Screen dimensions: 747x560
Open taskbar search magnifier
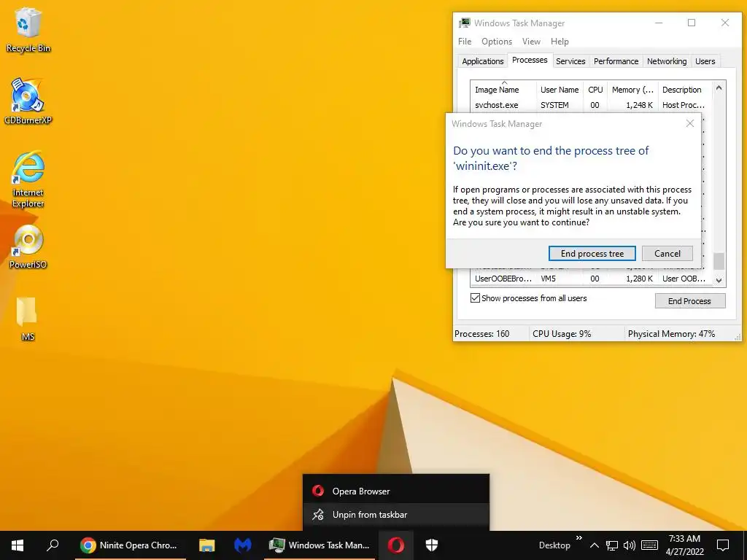pyautogui.click(x=53, y=545)
